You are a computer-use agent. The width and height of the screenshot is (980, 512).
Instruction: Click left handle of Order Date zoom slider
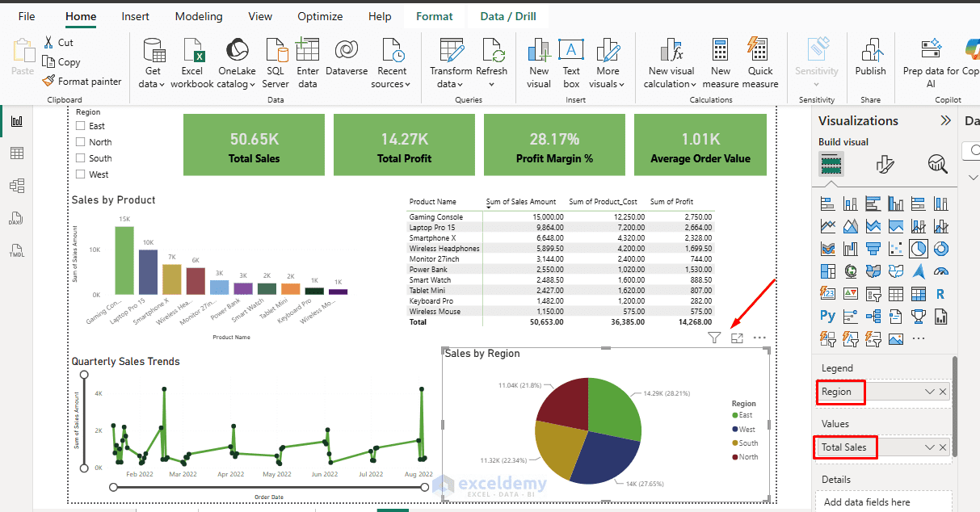(x=113, y=487)
